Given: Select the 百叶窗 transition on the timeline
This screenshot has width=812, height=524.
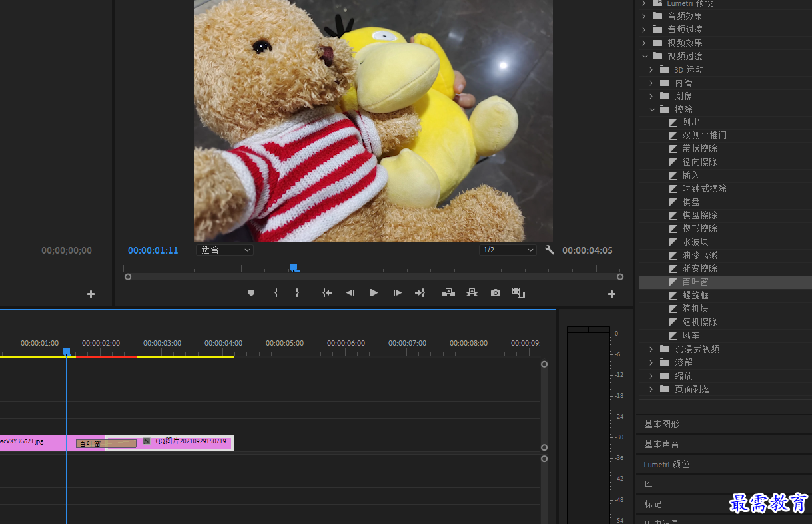Looking at the screenshot, I should tap(106, 443).
